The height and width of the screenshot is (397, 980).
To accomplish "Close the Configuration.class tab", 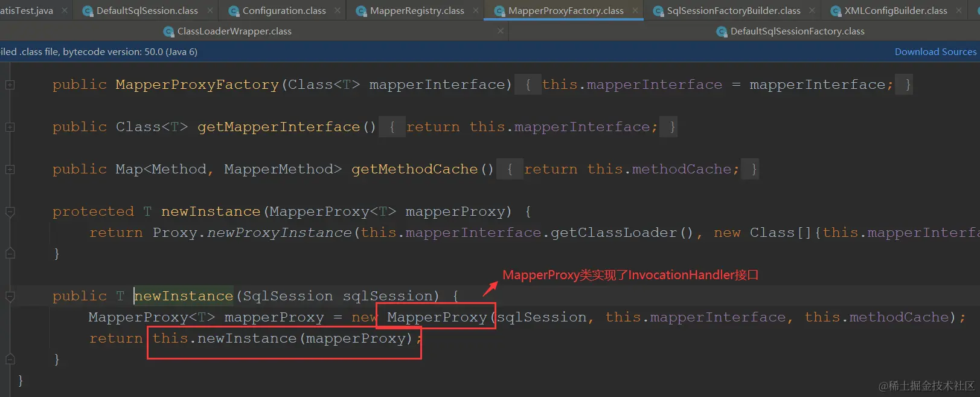I will pos(338,10).
